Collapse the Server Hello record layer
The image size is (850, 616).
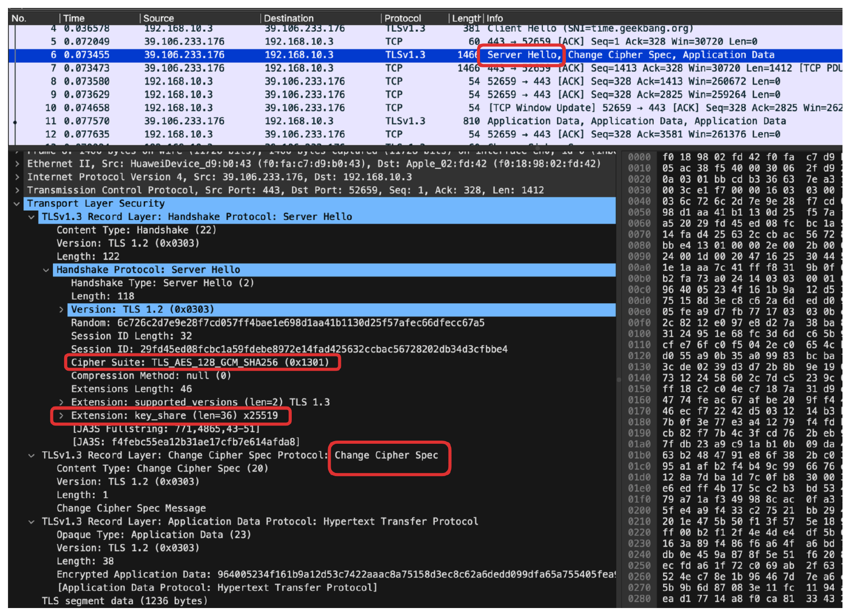(x=31, y=217)
